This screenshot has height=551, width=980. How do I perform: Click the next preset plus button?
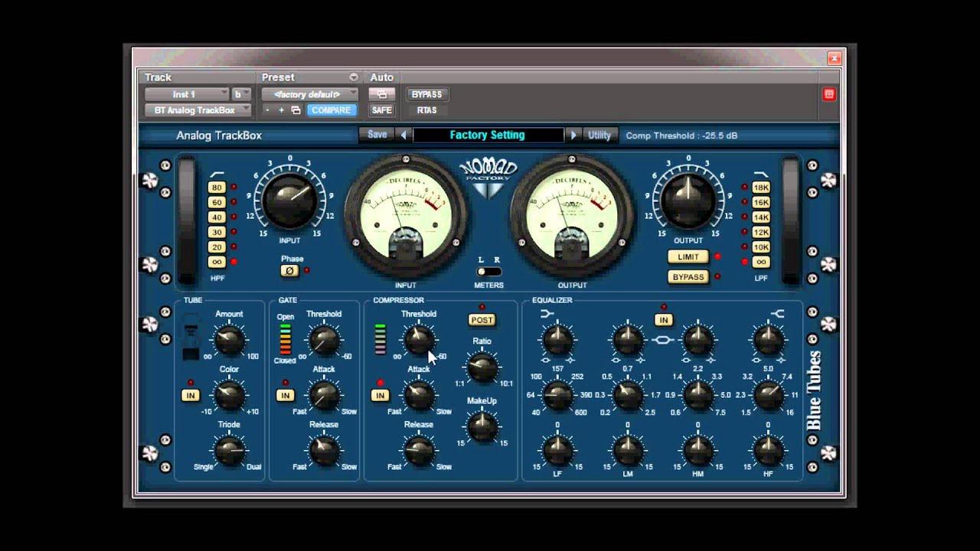[281, 110]
